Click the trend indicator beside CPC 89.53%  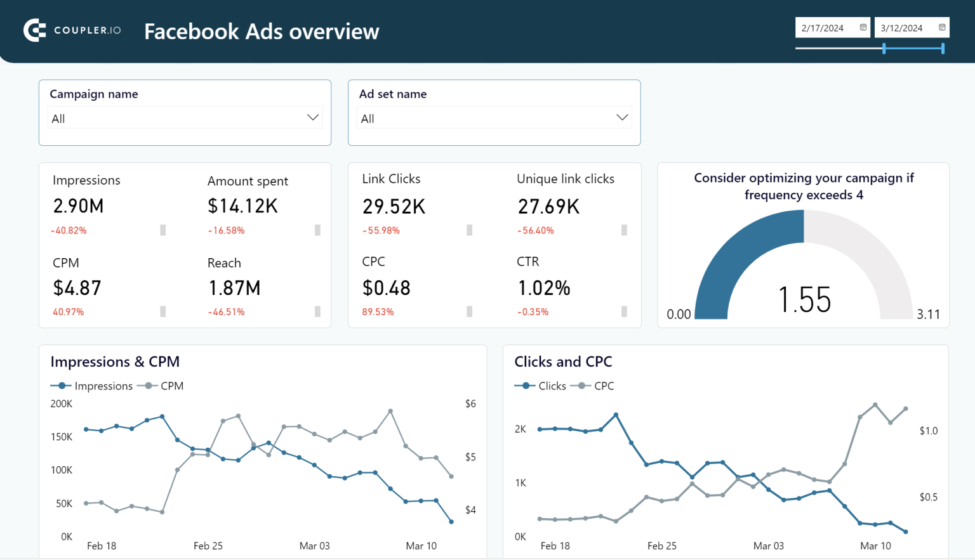[x=470, y=311]
